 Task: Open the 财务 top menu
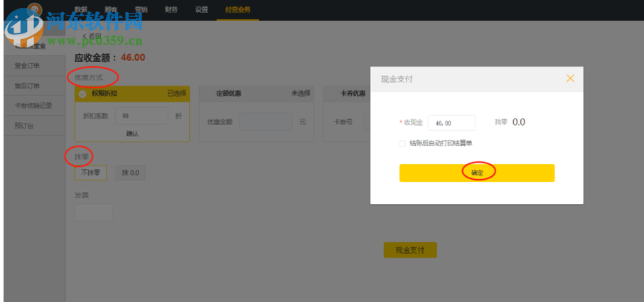pos(171,10)
